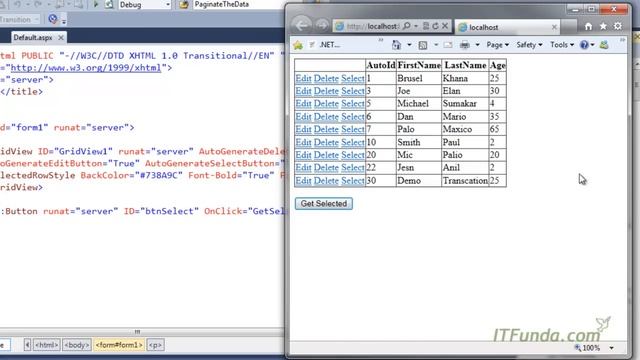This screenshot has width=640, height=360.
Task: Select the <p> tag navigator element
Action: click(x=156, y=345)
